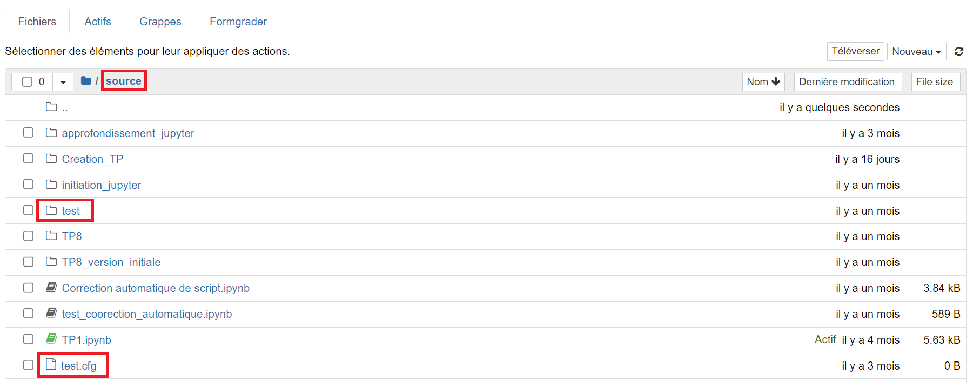Click the folder icon next to Creation_TP

[x=51, y=158]
